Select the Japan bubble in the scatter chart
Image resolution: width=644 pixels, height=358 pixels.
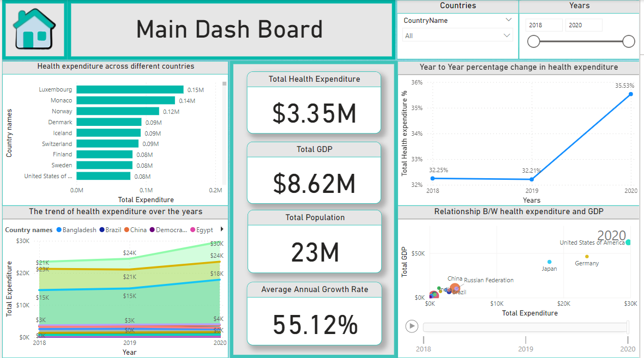click(550, 262)
